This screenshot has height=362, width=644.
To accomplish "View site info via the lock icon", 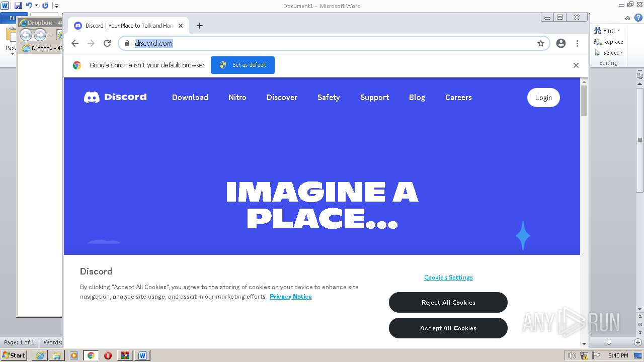I will pyautogui.click(x=127, y=43).
